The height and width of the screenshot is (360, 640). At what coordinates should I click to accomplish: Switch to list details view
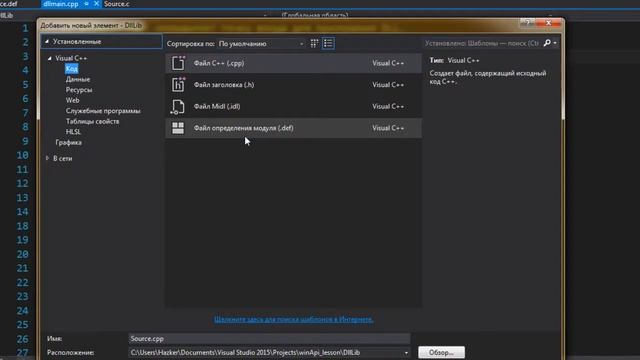[328, 43]
